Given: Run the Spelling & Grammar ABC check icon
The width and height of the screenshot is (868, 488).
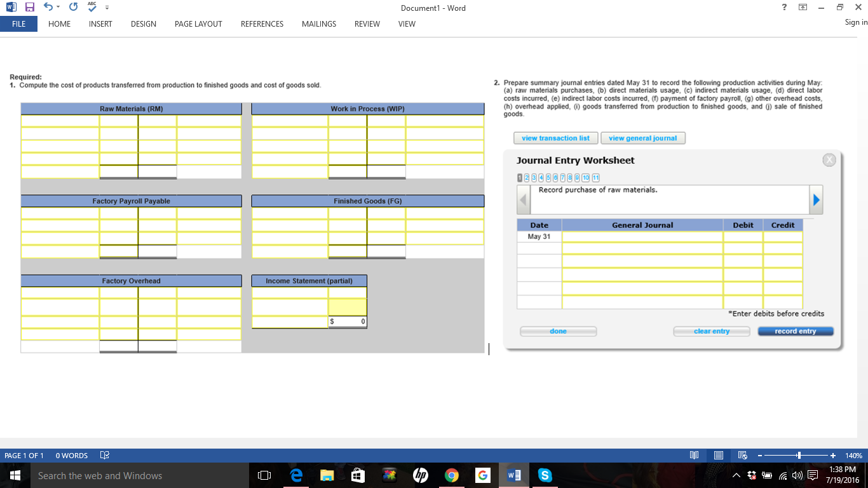Looking at the screenshot, I should 92,8.
